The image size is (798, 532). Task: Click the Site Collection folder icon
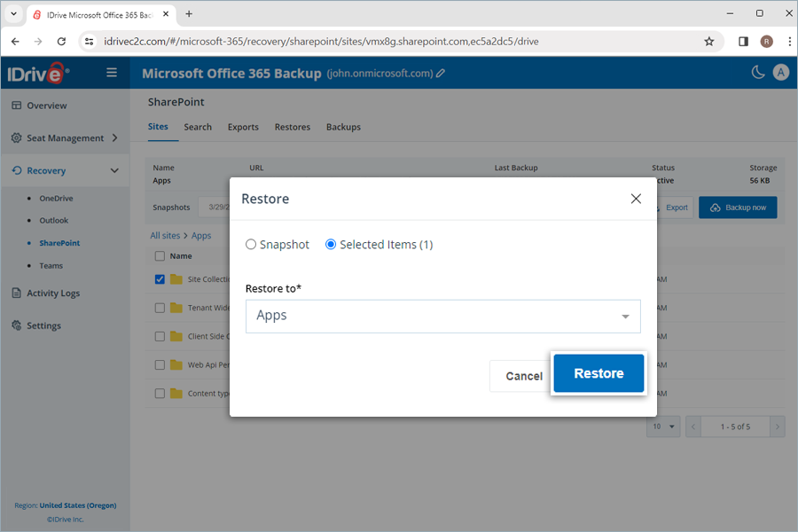tap(176, 279)
